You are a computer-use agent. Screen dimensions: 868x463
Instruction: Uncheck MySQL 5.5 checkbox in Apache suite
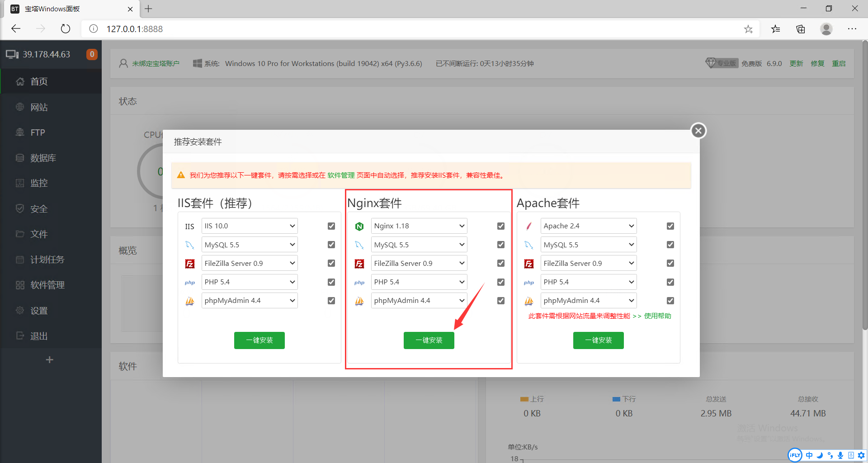click(x=670, y=245)
